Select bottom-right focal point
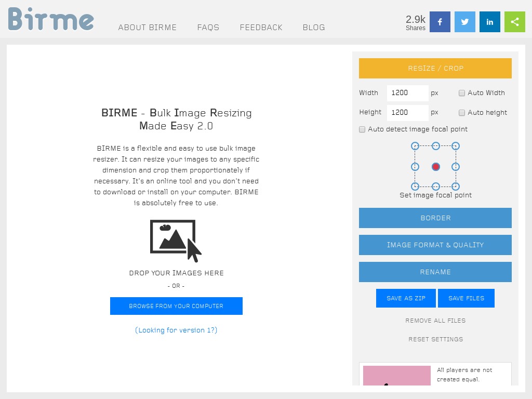 pyautogui.click(x=456, y=187)
